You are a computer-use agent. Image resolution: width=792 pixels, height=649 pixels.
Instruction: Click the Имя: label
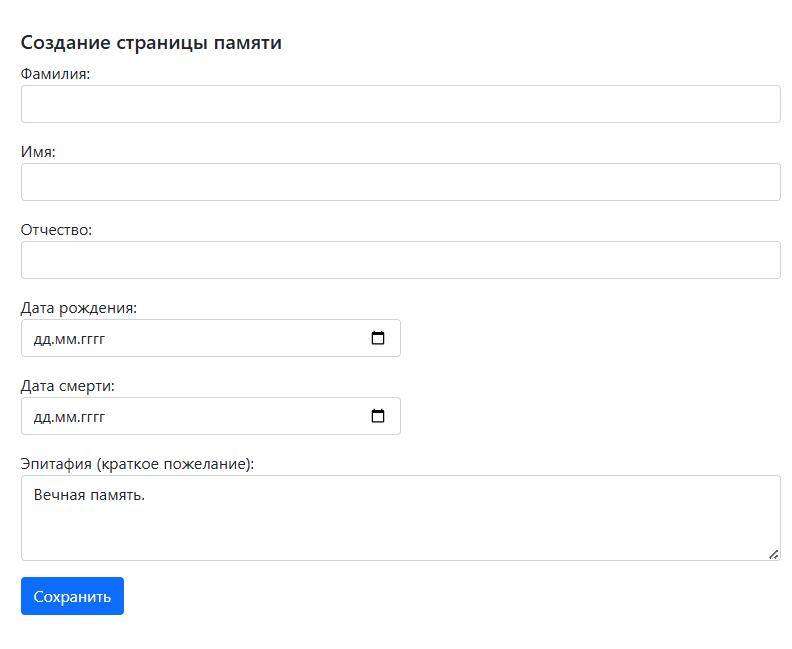click(38, 152)
